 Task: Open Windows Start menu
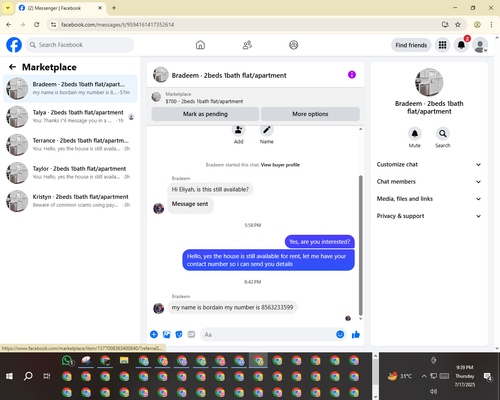click(9, 376)
